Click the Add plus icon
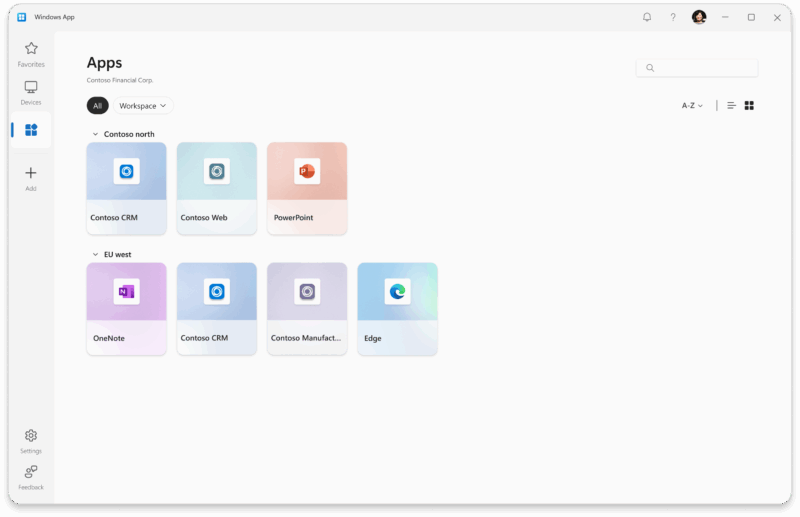Screen dimensions: 800x517 [x=31, y=177]
